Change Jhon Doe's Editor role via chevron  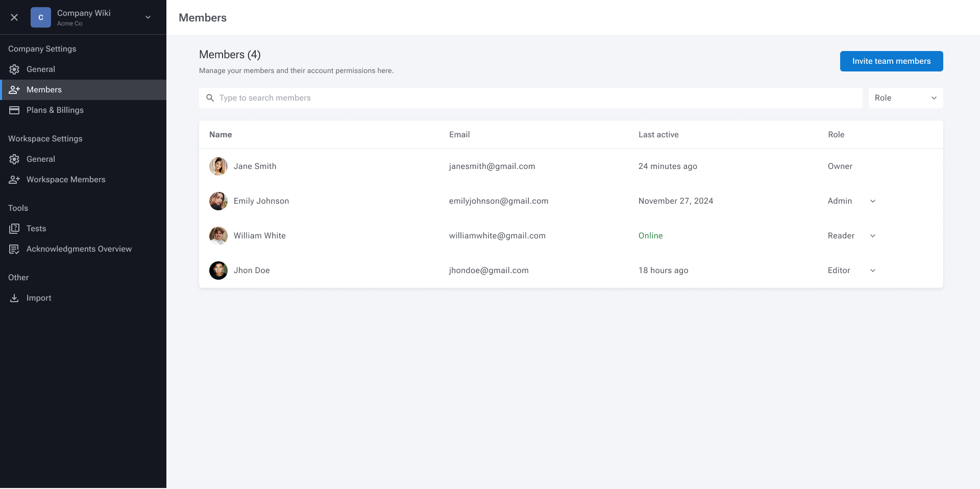tap(873, 271)
